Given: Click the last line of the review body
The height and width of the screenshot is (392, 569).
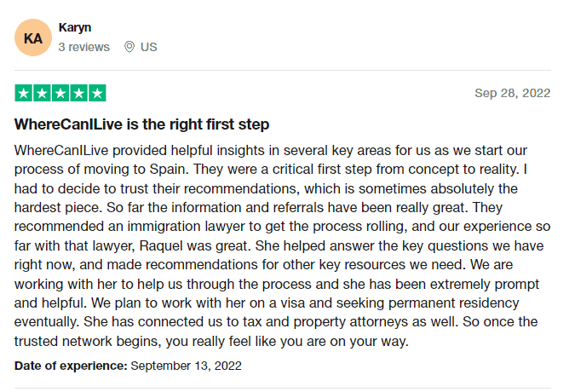Looking at the screenshot, I should click(211, 341).
